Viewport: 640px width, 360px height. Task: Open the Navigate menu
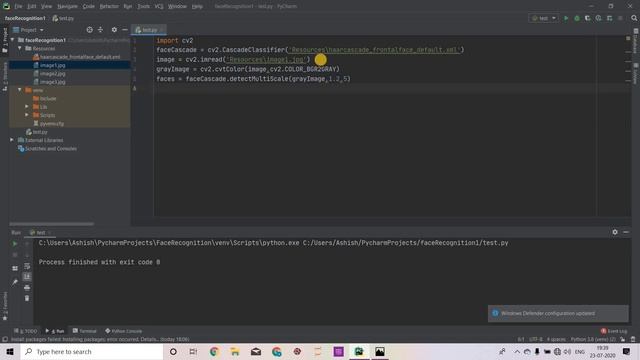(x=67, y=7)
